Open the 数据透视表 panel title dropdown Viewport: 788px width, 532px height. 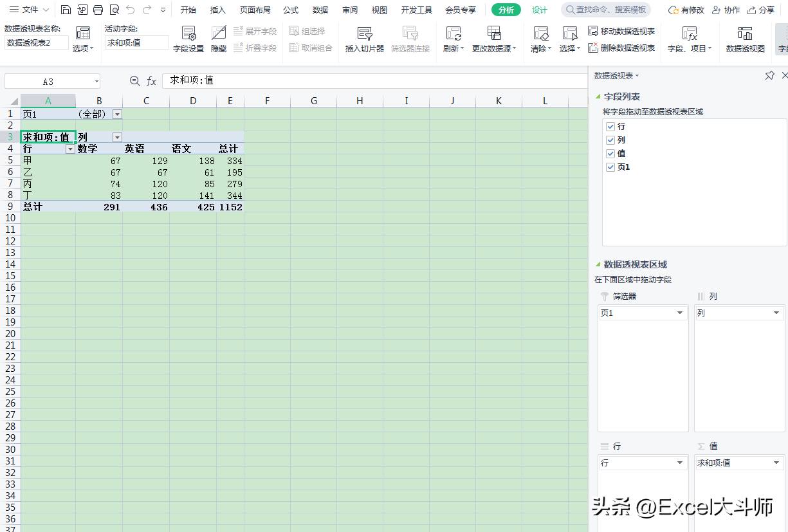637,76
